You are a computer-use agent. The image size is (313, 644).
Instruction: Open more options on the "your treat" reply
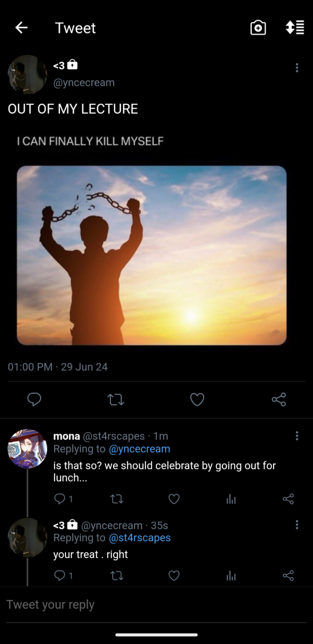tap(297, 525)
